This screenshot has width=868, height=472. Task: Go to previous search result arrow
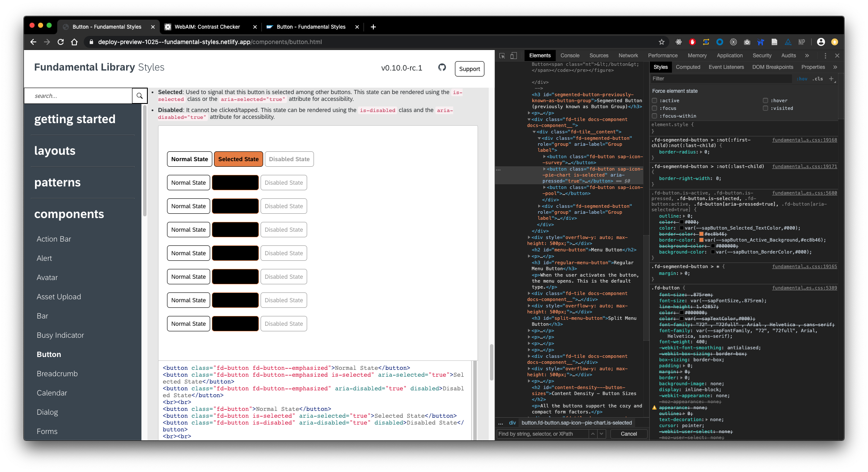click(x=592, y=434)
